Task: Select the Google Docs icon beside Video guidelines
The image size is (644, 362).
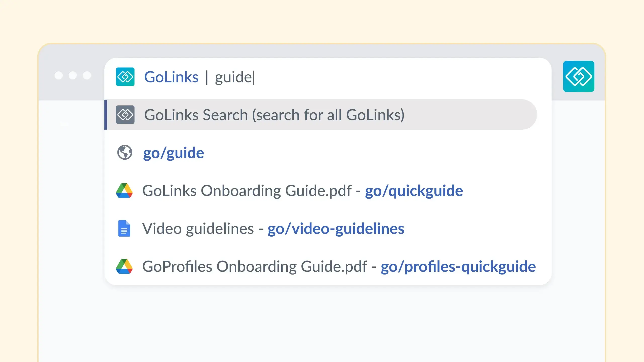Action: coord(125,228)
